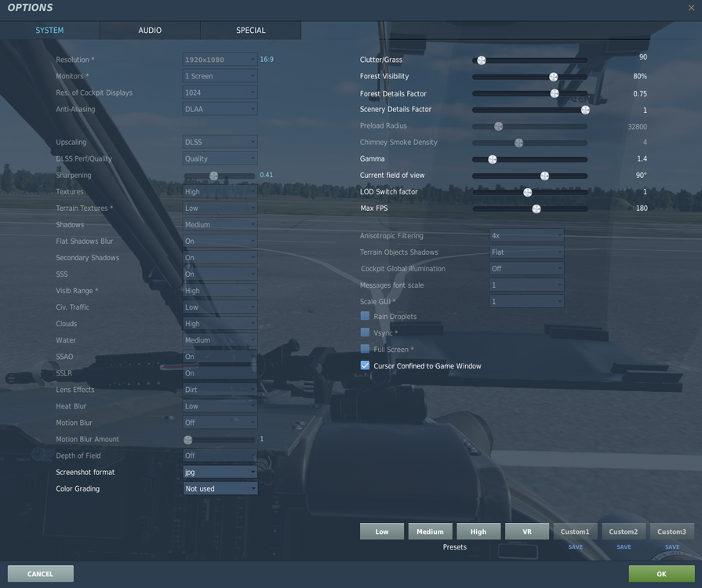
Task: Open the Monitors dropdown showing 1 Screen
Action: click(x=220, y=76)
